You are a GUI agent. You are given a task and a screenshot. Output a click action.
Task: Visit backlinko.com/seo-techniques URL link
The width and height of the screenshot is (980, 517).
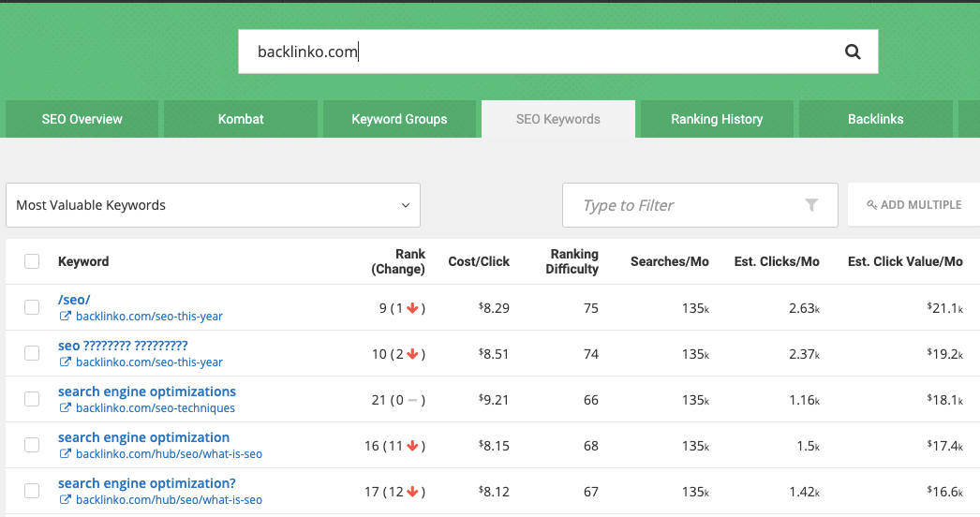coord(156,407)
